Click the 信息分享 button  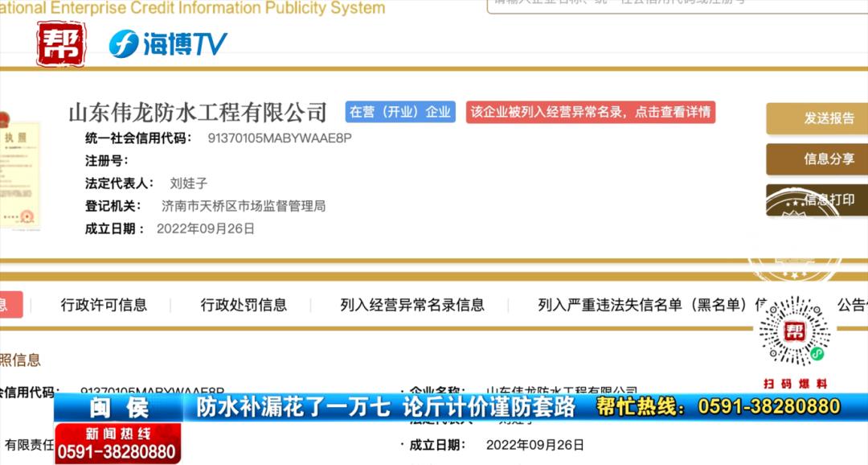click(x=817, y=159)
